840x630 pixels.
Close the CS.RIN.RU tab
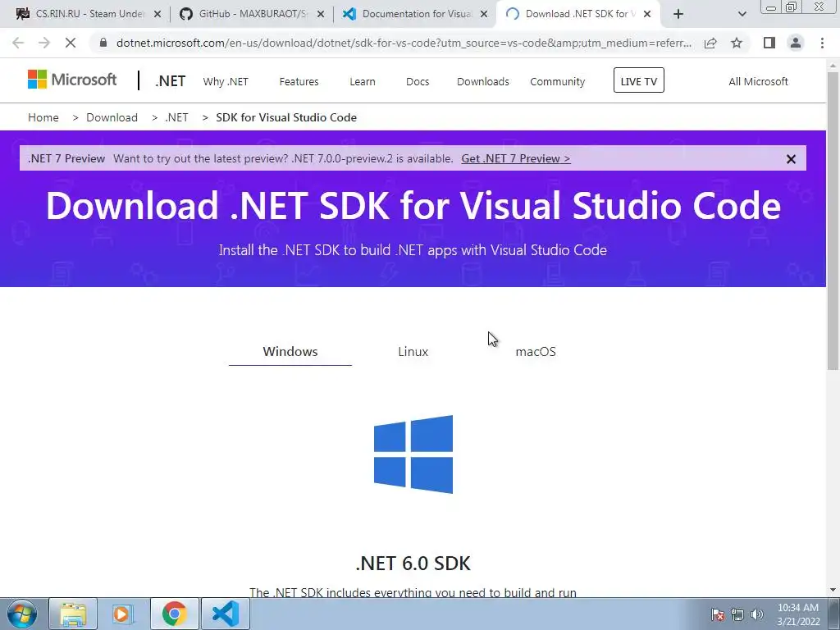coord(157,15)
